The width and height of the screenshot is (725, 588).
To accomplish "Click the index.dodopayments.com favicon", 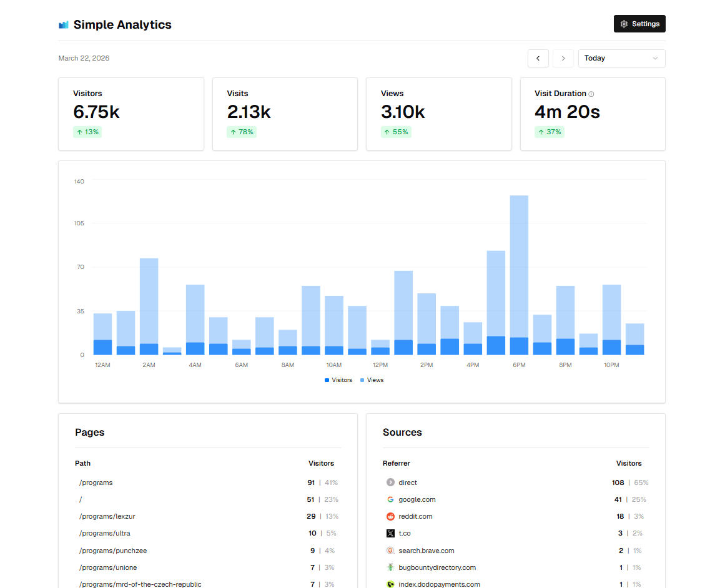I will (x=390, y=584).
